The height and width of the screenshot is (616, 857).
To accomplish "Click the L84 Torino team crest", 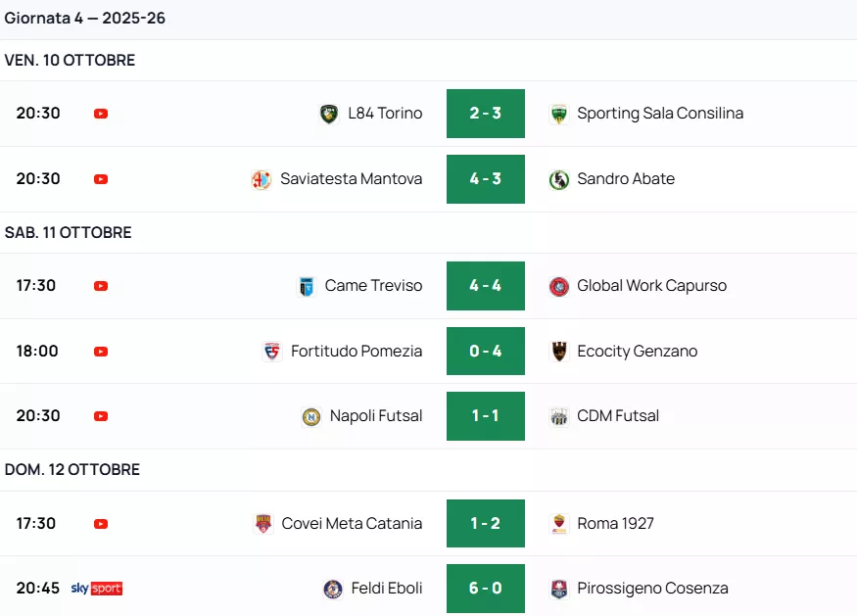I will 329,114.
